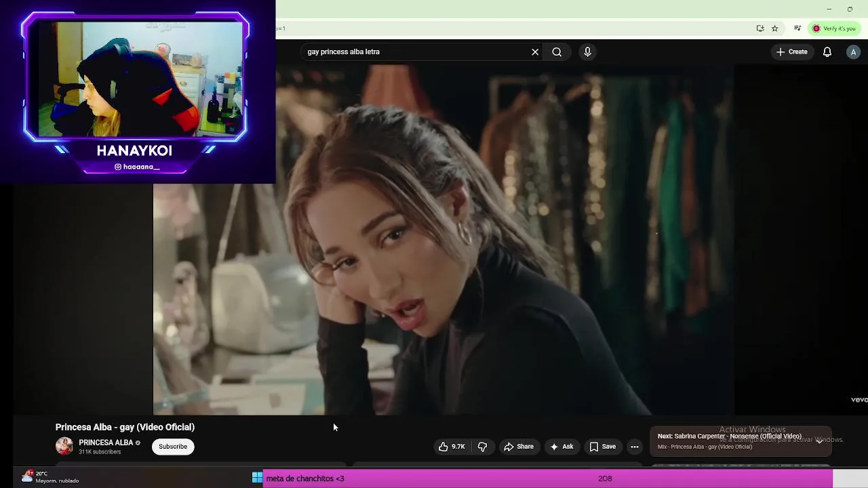
Task: Click the next video Sabrina Carpenter Nonsense
Action: [730, 436]
